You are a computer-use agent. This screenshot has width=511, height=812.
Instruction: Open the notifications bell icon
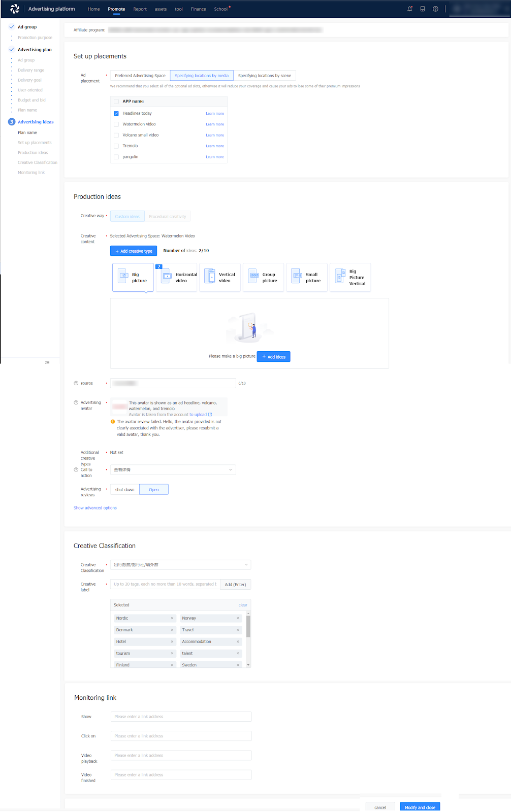410,9
